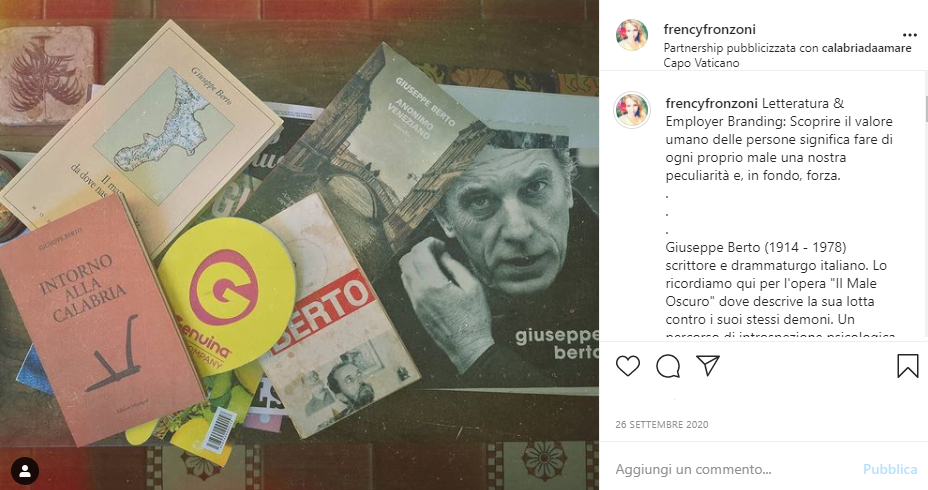928x490 pixels.
Task: Click the Letteratura & Employer Branding caption text
Action: click(x=780, y=139)
